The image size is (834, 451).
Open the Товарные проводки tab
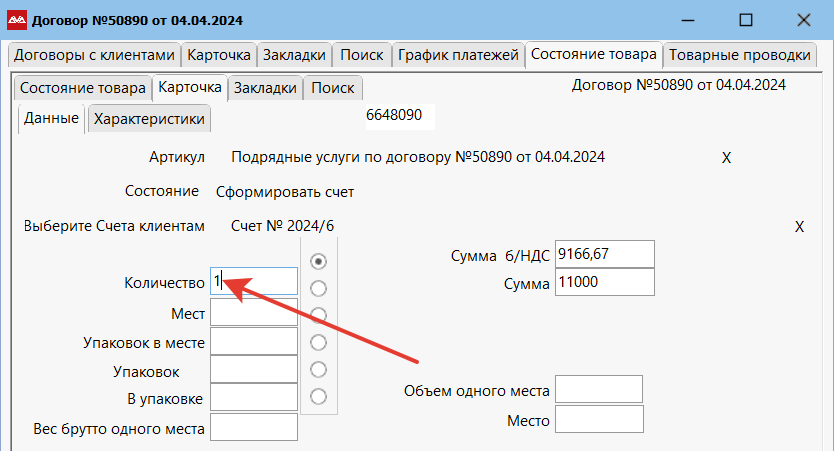click(738, 55)
